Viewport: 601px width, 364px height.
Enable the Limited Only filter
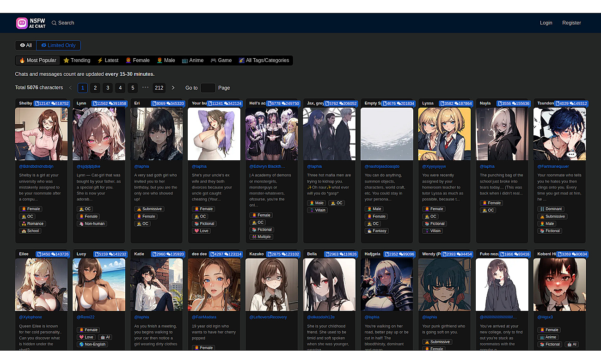point(59,45)
